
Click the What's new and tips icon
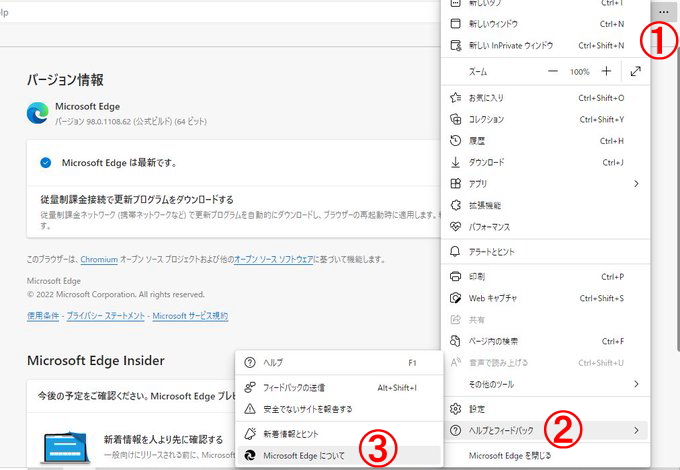(x=250, y=434)
